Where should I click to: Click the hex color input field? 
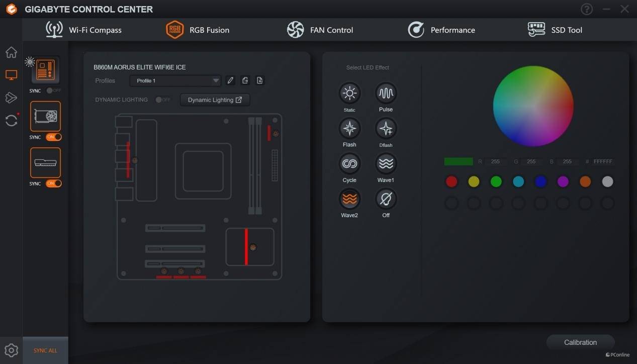pyautogui.click(x=603, y=161)
